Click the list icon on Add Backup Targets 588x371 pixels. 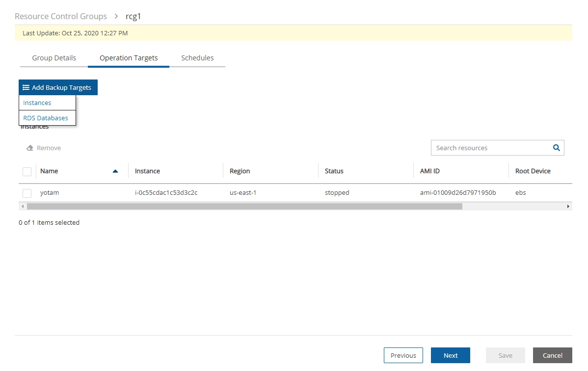point(26,87)
